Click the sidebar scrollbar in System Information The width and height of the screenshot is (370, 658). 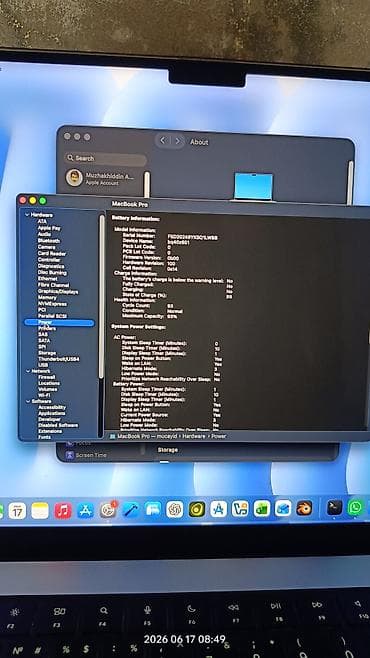[101, 296]
